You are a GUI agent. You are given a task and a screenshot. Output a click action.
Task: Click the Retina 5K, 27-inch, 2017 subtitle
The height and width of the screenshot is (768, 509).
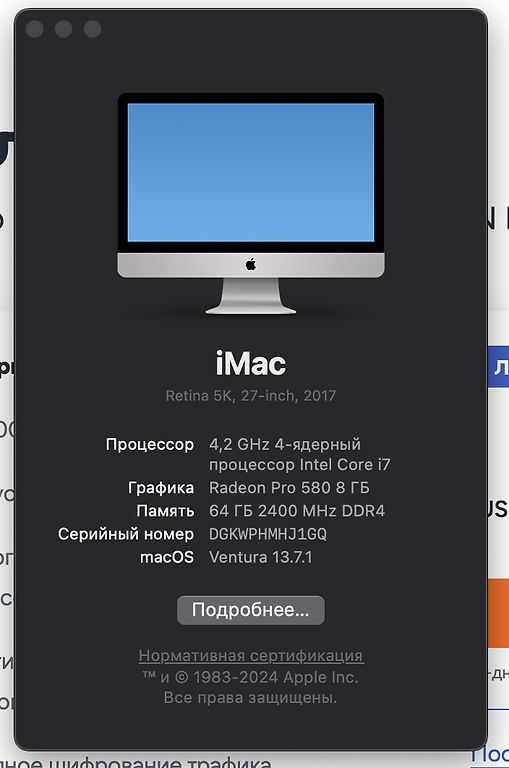pos(251,396)
